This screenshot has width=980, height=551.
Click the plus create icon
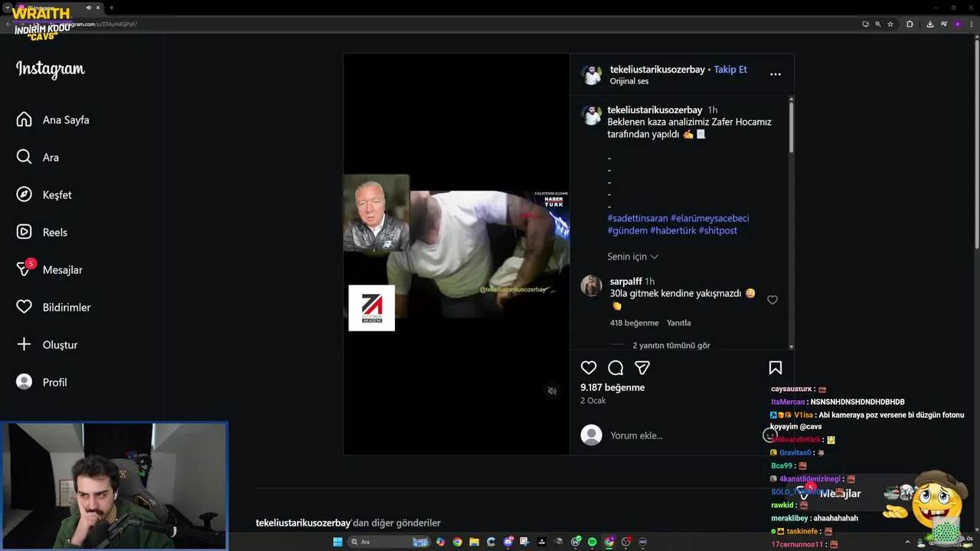tap(24, 344)
